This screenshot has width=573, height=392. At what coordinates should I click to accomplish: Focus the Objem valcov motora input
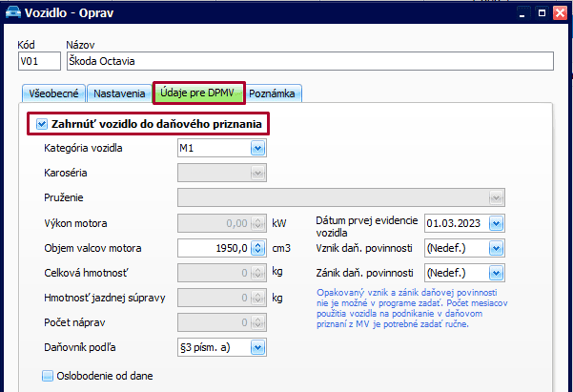[214, 248]
